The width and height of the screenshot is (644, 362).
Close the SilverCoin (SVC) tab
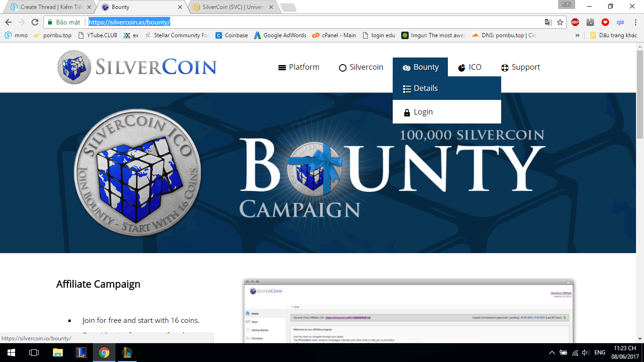click(271, 7)
